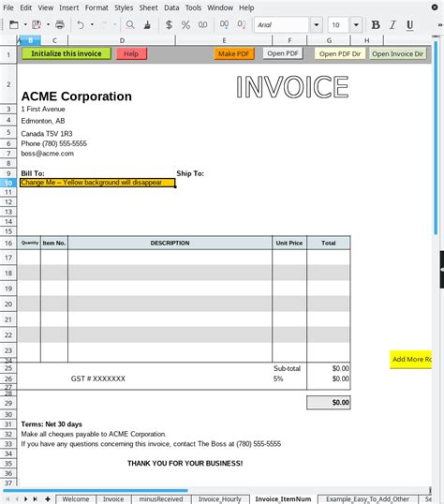Go to the first sheet tab arrow
444x504 pixels.
click(x=7, y=499)
